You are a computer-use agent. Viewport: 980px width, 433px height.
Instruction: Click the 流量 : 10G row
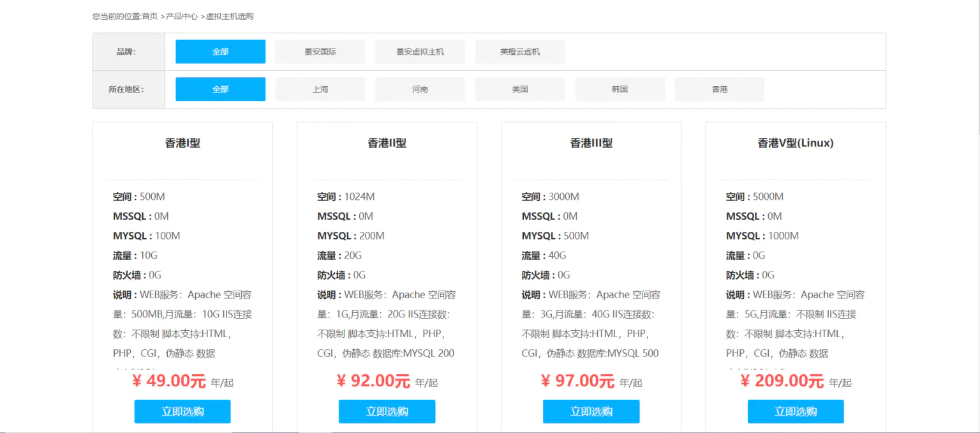(x=135, y=255)
